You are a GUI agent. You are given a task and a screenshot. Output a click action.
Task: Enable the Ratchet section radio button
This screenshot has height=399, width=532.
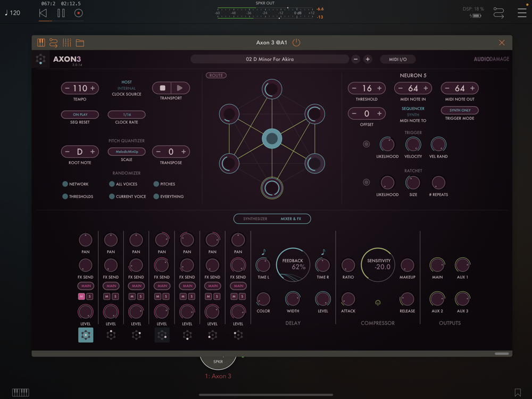[x=366, y=182]
